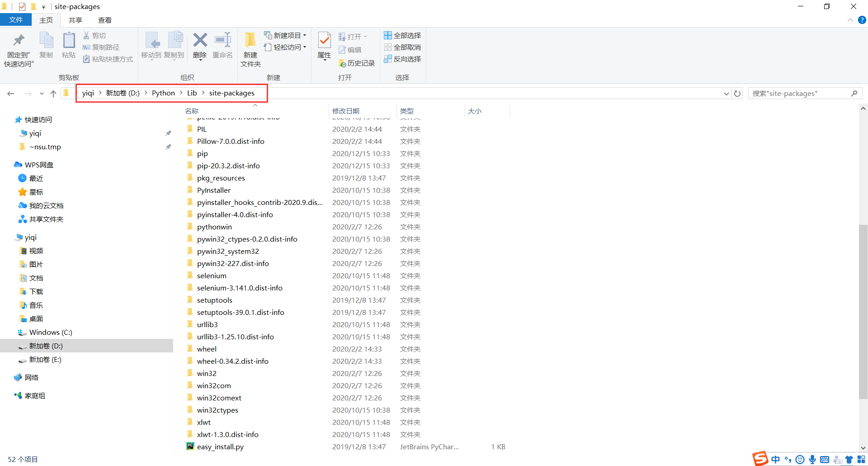Click History (历史记录) icon

coord(342,63)
